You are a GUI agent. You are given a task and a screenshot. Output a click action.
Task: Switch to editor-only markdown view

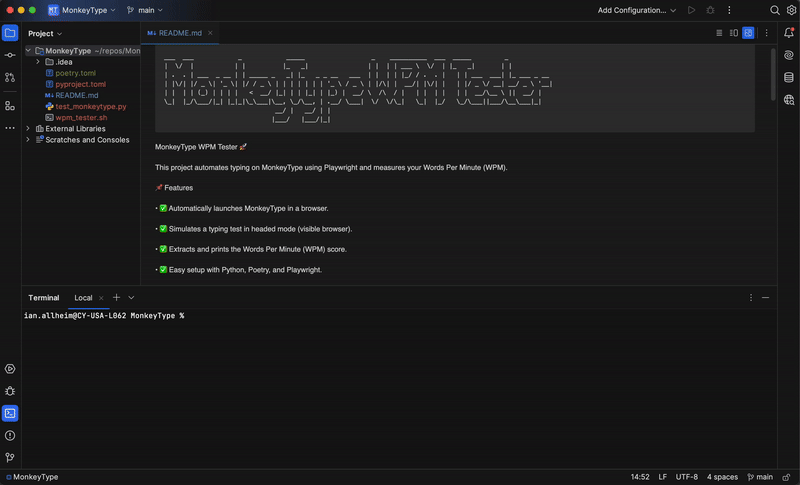pyautogui.click(x=719, y=33)
